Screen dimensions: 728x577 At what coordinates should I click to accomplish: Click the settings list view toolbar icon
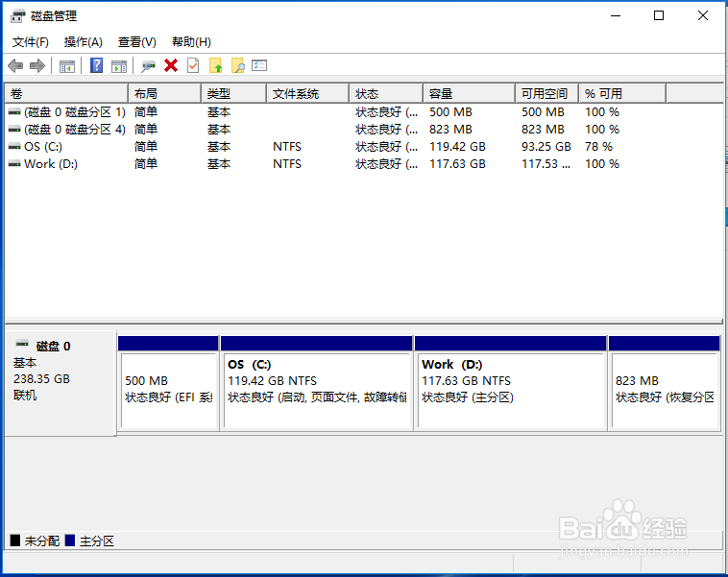coord(259,65)
